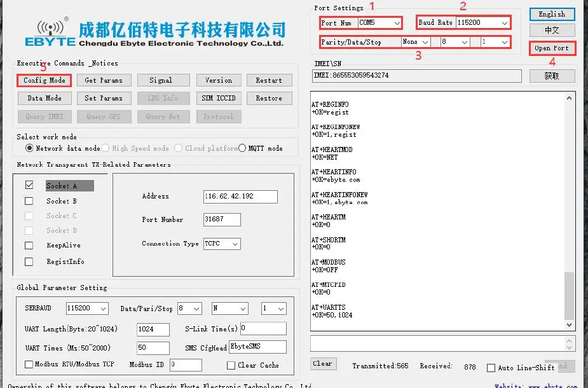The height and width of the screenshot is (388, 588).
Task: Select Socket A in the list
Action: (70, 186)
